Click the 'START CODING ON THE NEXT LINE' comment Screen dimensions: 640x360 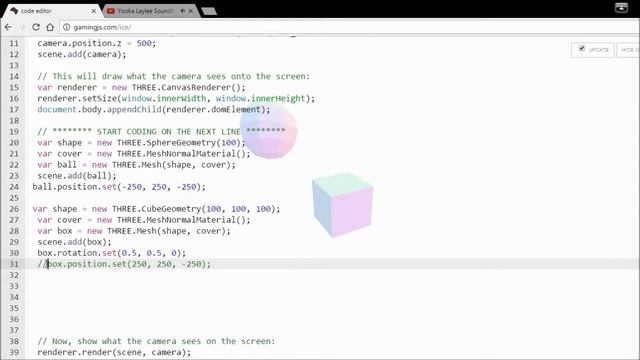tap(161, 132)
